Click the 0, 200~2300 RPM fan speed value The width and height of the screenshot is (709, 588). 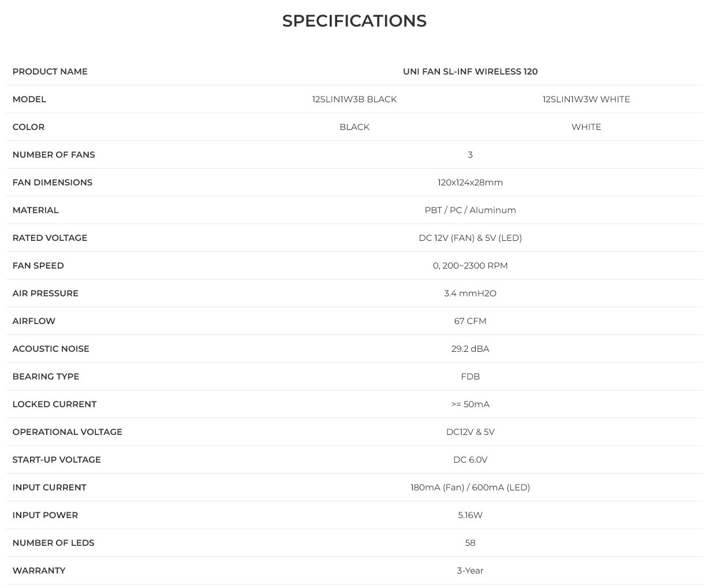pos(470,266)
